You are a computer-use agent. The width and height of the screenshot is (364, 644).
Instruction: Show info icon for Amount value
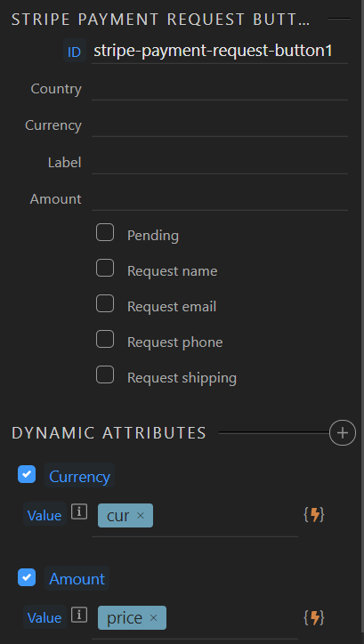(79, 615)
